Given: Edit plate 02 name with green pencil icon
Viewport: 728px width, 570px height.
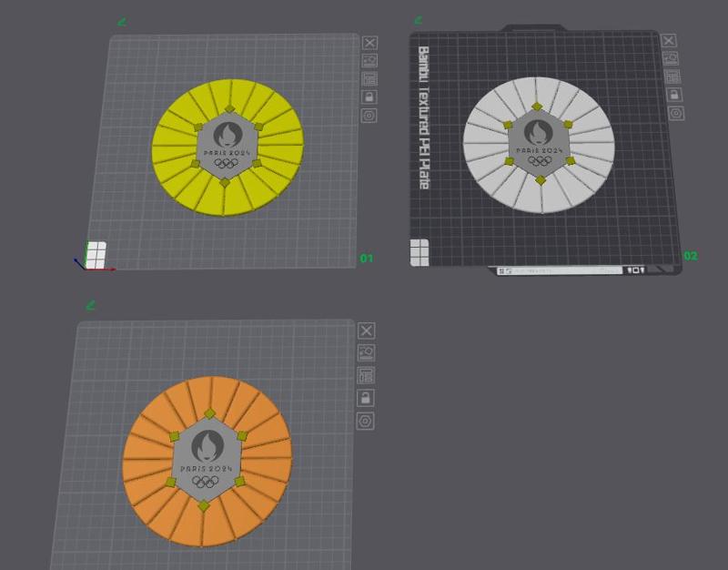Looking at the screenshot, I should pos(419,20).
